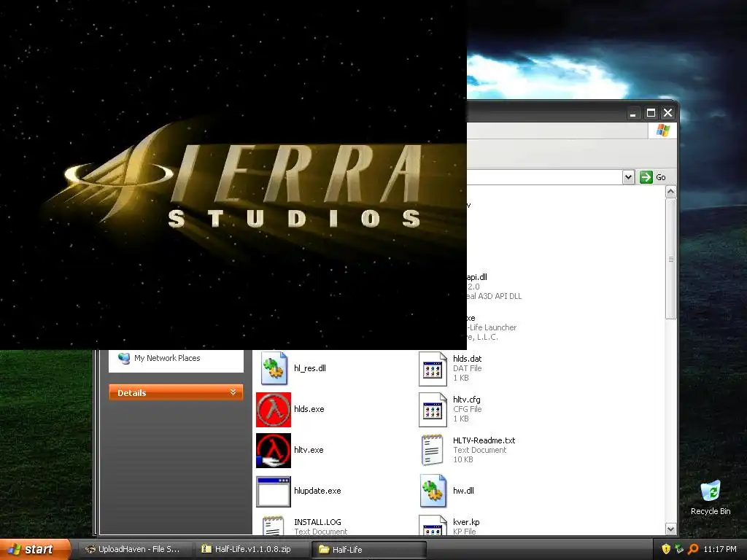747x560 pixels.
Task: Select the hlupdate.exe program icon
Action: [274, 491]
